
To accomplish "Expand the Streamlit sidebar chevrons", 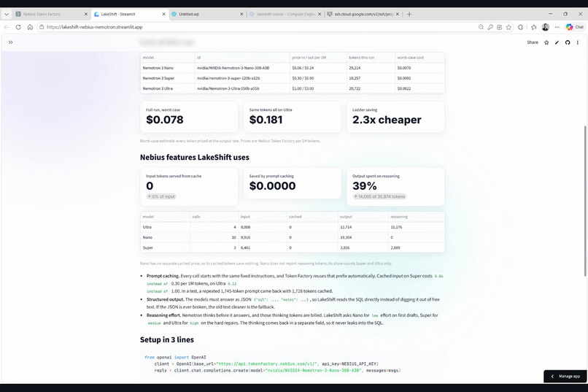I will pyautogui.click(x=10, y=42).
